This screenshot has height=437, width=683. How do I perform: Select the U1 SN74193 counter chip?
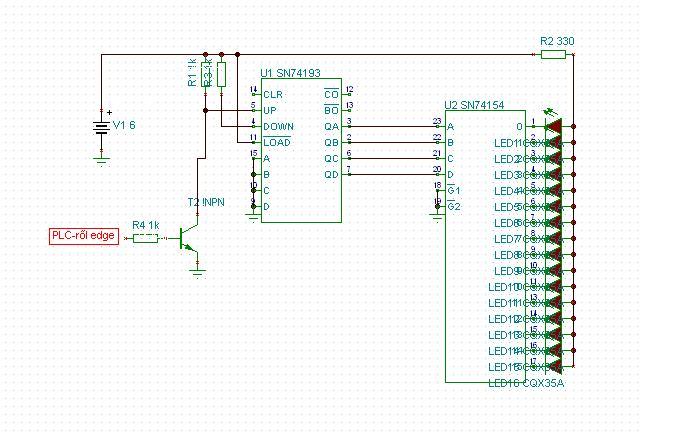(x=301, y=150)
